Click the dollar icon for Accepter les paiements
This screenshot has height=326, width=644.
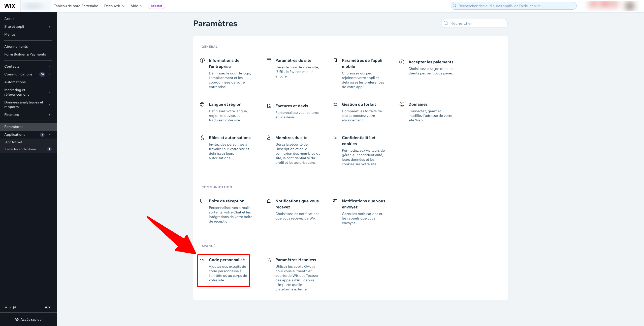(402, 62)
